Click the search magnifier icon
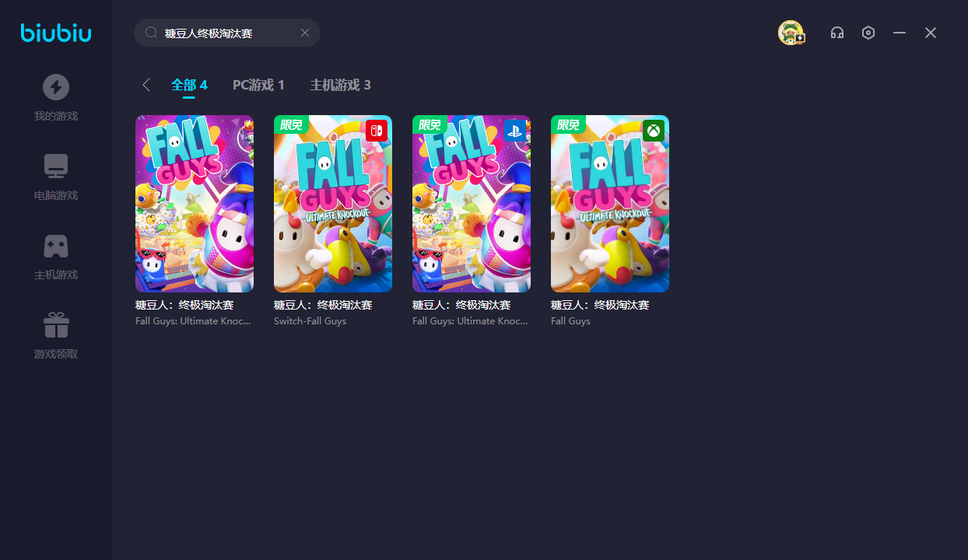Screen dimensions: 968x560 152,33
